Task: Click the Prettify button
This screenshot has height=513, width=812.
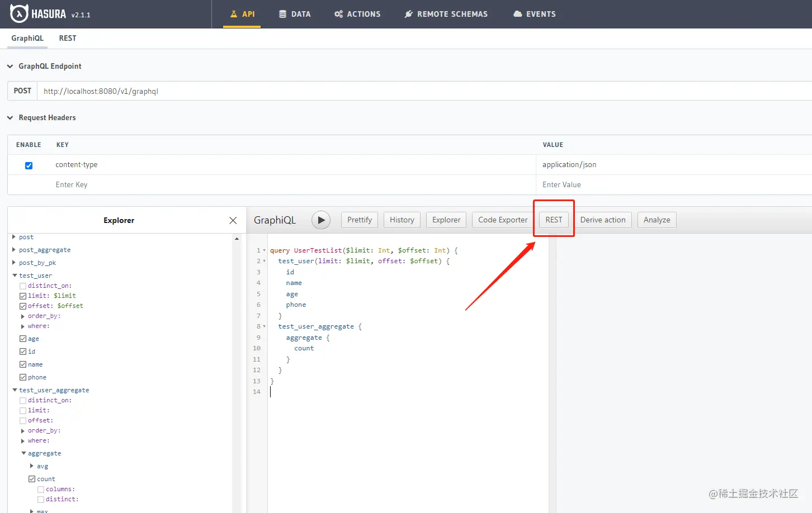Action: (x=360, y=220)
